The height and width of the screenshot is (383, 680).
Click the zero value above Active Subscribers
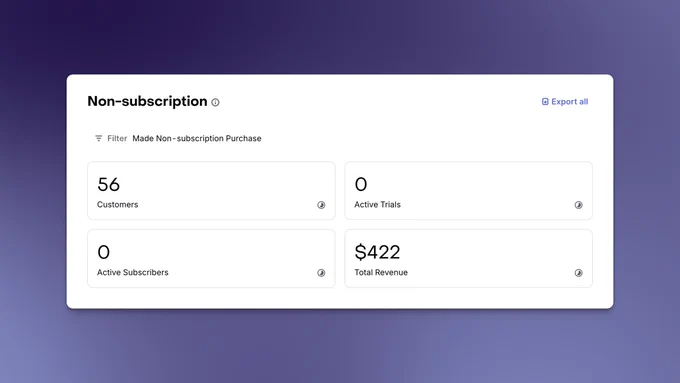pos(104,252)
